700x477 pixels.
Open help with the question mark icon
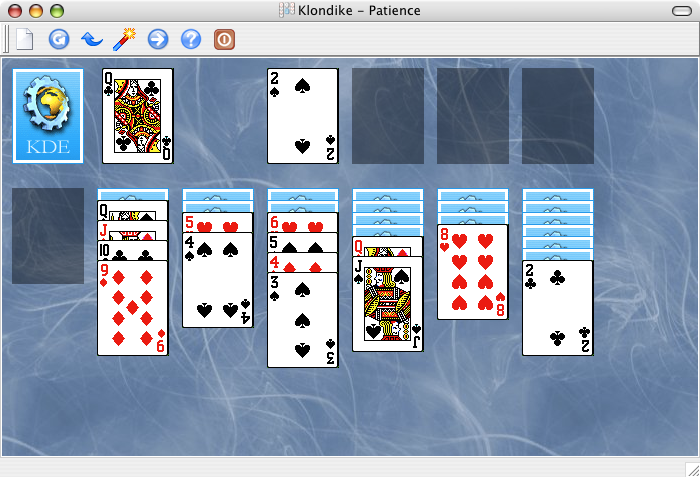coord(191,39)
